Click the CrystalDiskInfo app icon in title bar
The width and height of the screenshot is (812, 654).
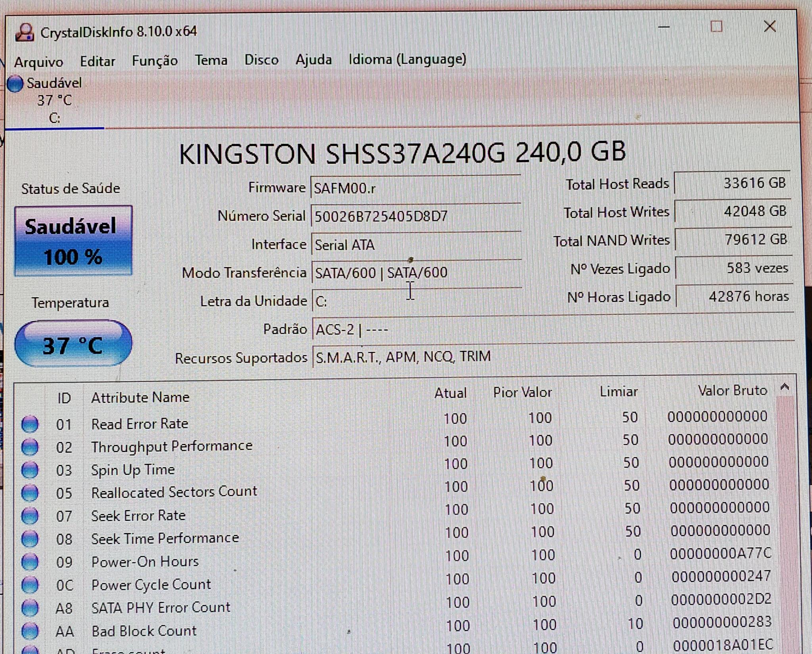(x=25, y=33)
